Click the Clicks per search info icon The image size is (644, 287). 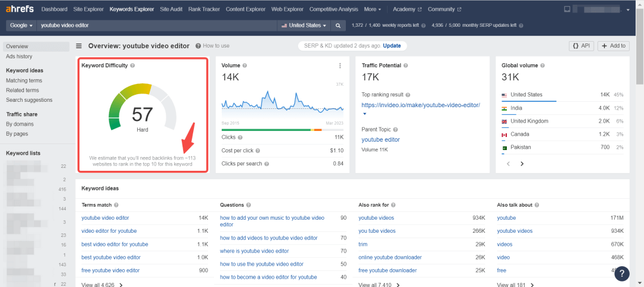267,164
